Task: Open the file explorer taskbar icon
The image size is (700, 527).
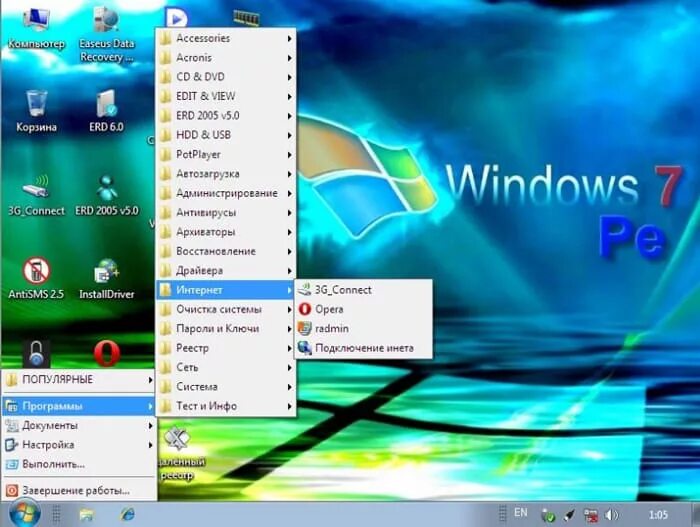Action: point(87,515)
